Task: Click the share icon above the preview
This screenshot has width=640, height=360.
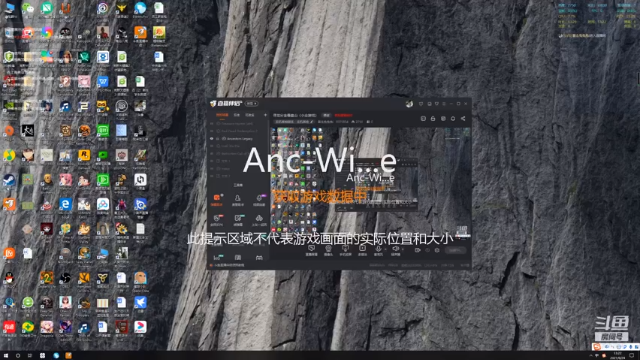Action: tap(463, 118)
